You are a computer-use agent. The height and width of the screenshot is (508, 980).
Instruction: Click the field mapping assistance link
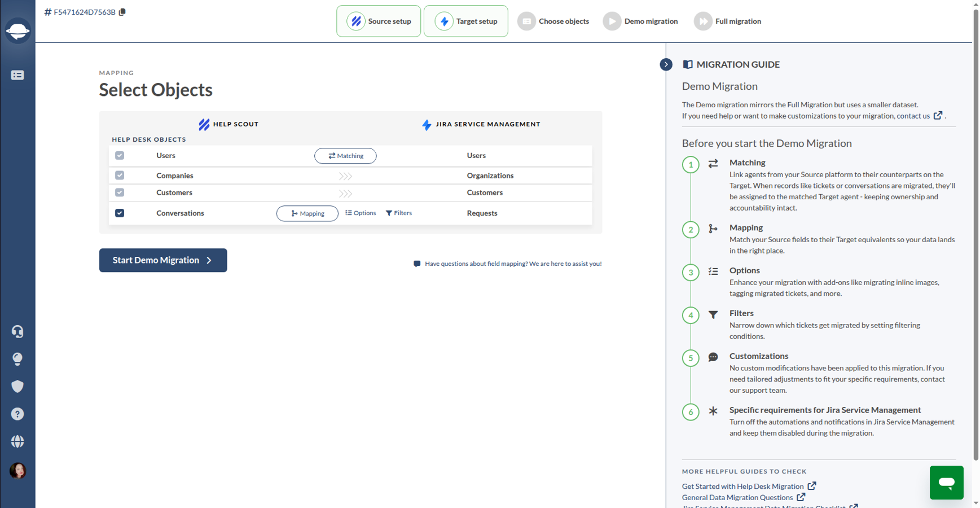pos(513,264)
